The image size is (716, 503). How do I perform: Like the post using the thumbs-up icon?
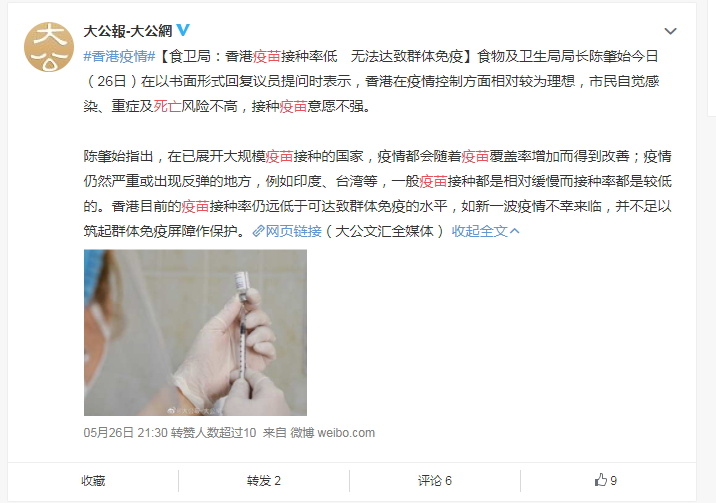point(600,480)
